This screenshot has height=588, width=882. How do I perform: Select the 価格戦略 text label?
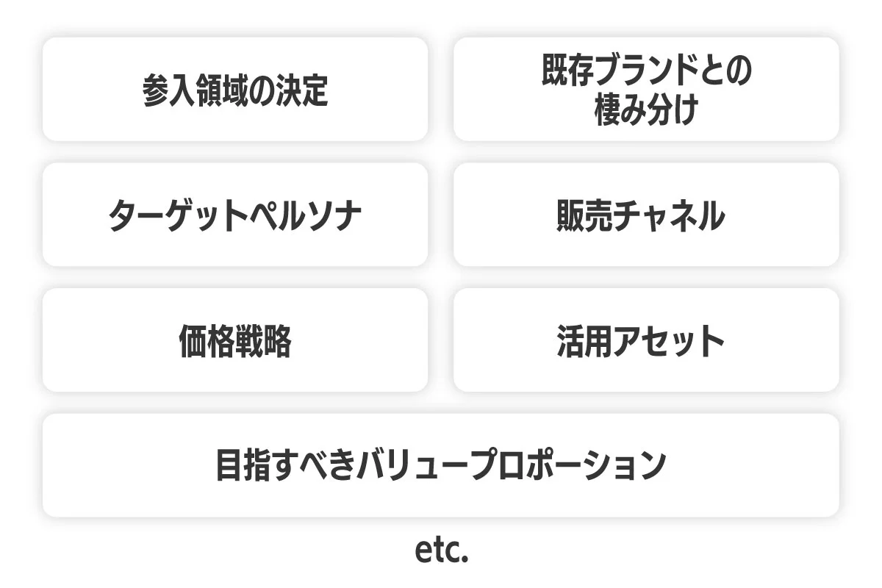pyautogui.click(x=235, y=342)
